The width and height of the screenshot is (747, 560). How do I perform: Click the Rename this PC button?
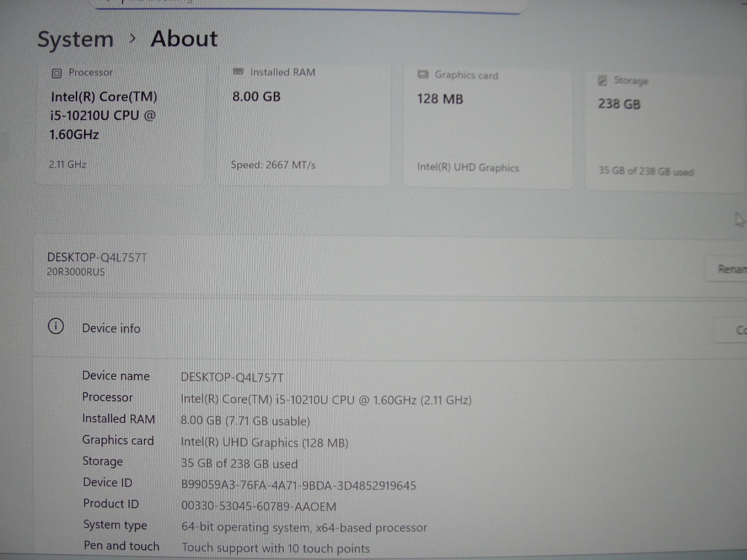726,269
